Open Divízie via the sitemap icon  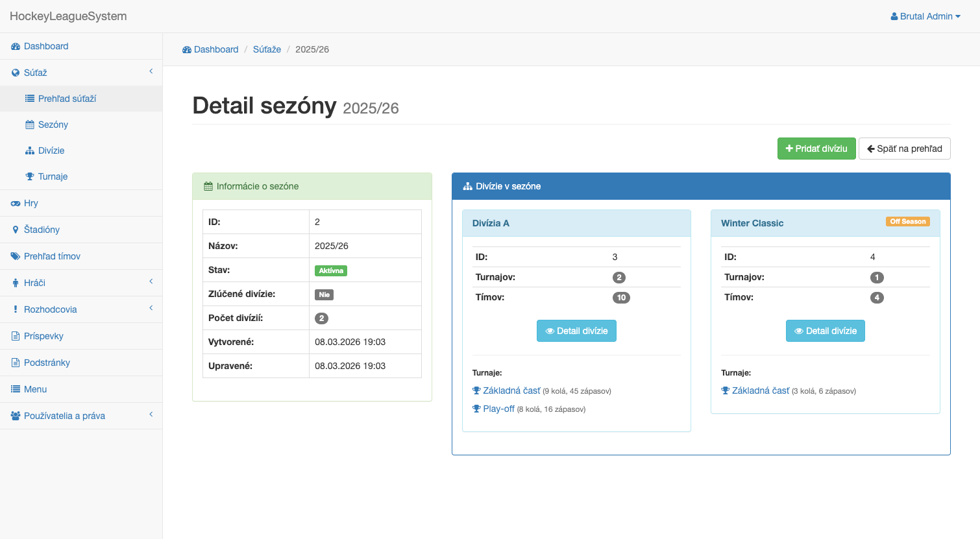point(31,150)
